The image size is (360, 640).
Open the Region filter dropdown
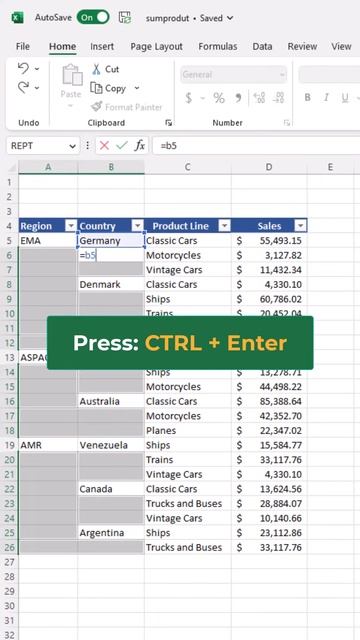[71, 226]
